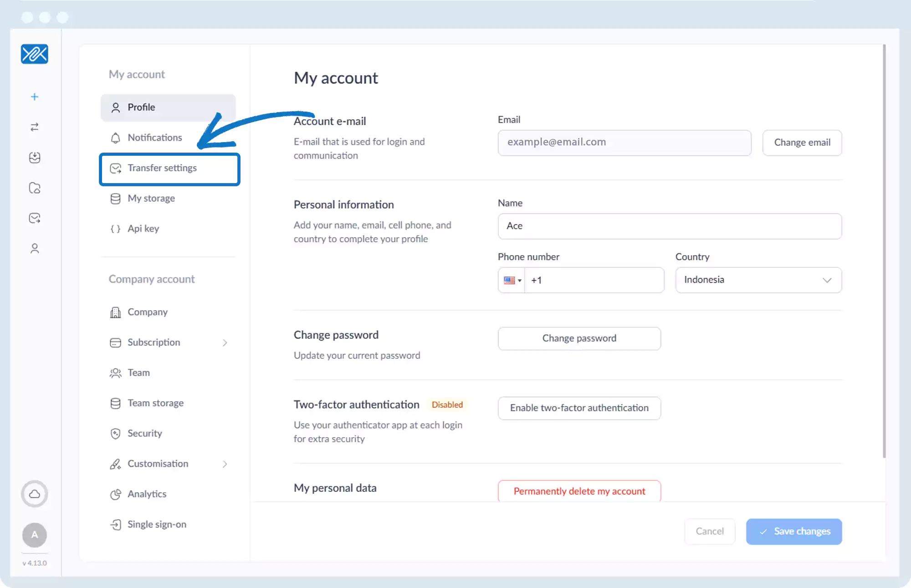The image size is (911, 588).
Task: Open the phone country flag selector
Action: click(x=512, y=280)
